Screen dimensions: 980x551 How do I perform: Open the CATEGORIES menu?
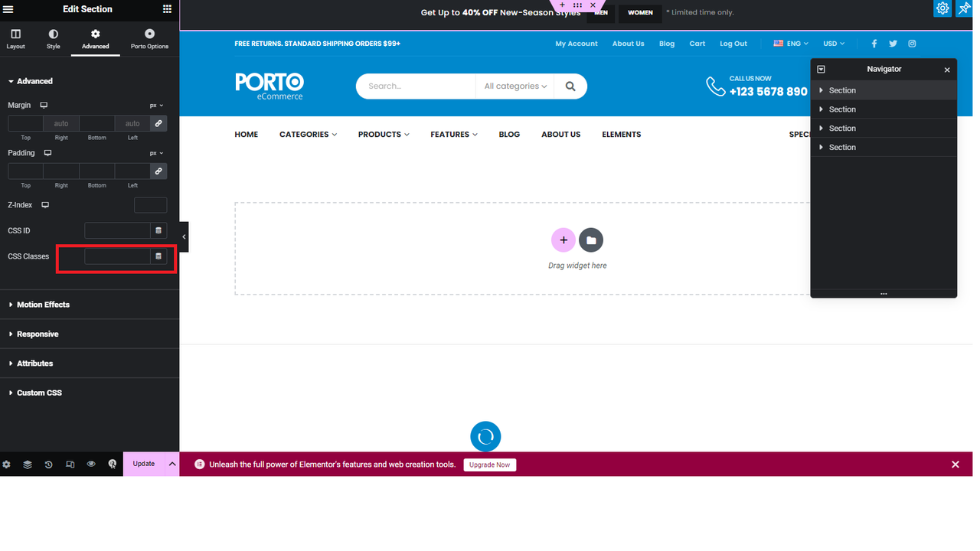click(x=308, y=135)
